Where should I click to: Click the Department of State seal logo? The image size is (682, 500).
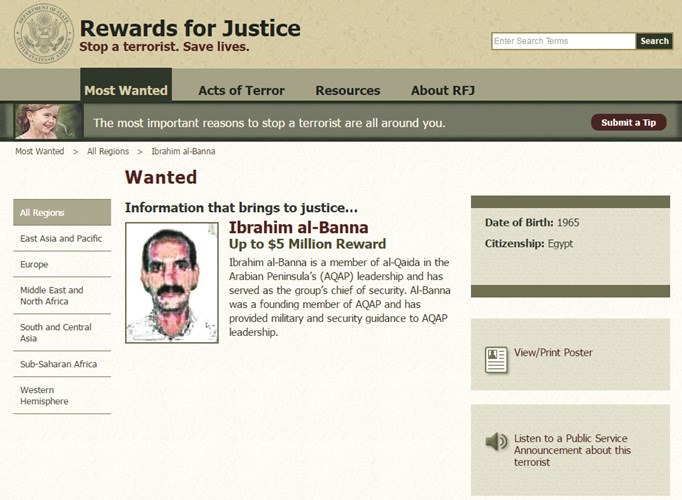click(x=43, y=33)
